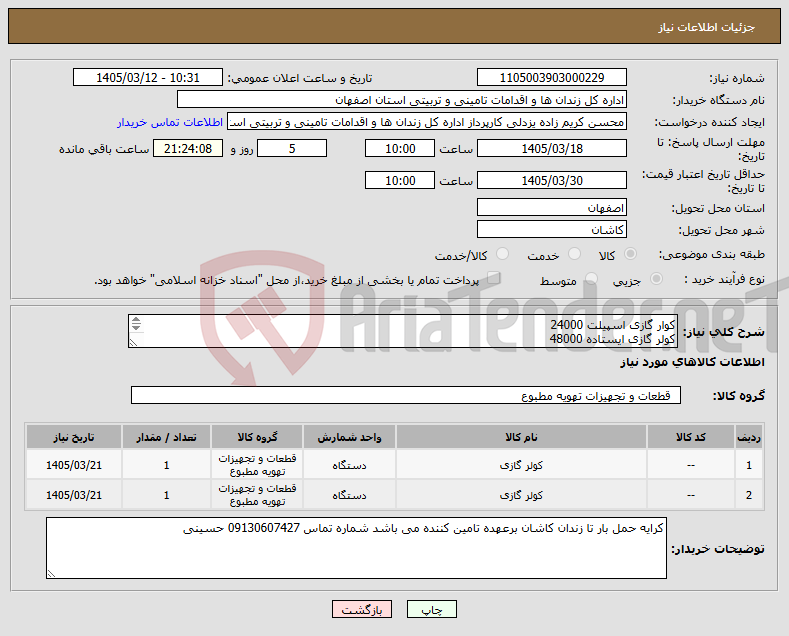Click the response deadline time 10:00 field

(400, 148)
